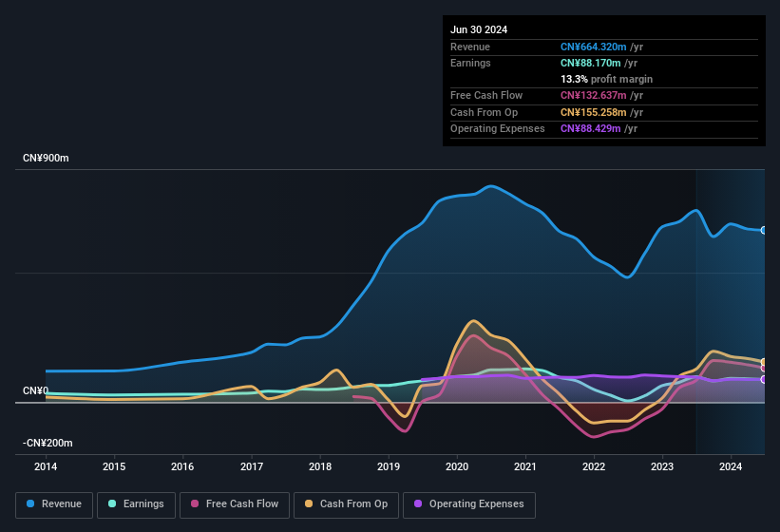Click the Jun 30 2024 tooltip date header
The height and width of the screenshot is (532, 780).
click(x=479, y=29)
